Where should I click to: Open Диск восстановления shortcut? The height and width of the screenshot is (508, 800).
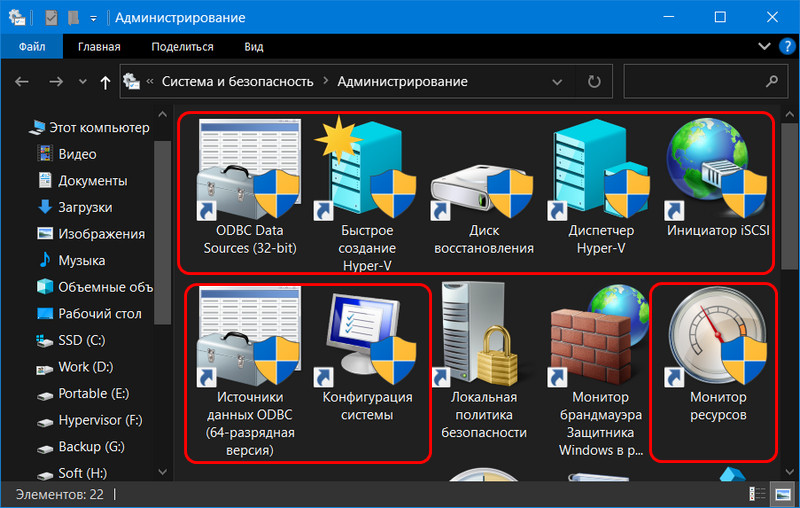(x=484, y=209)
